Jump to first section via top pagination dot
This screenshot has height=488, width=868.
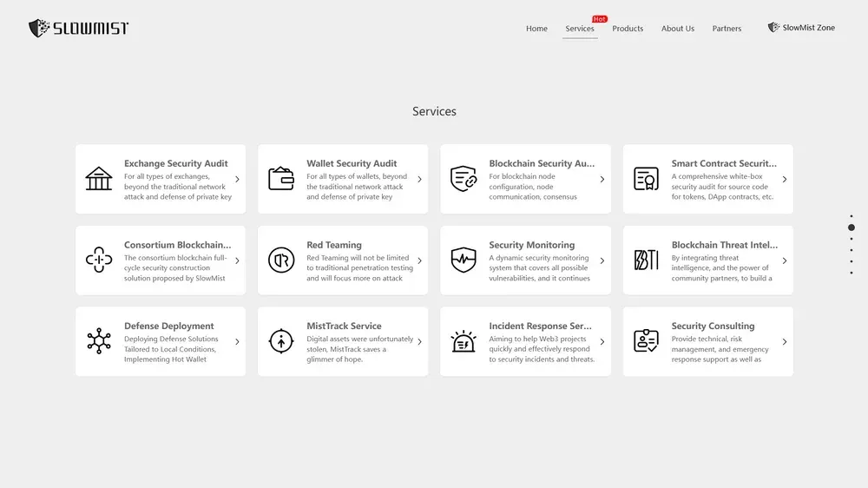click(852, 216)
